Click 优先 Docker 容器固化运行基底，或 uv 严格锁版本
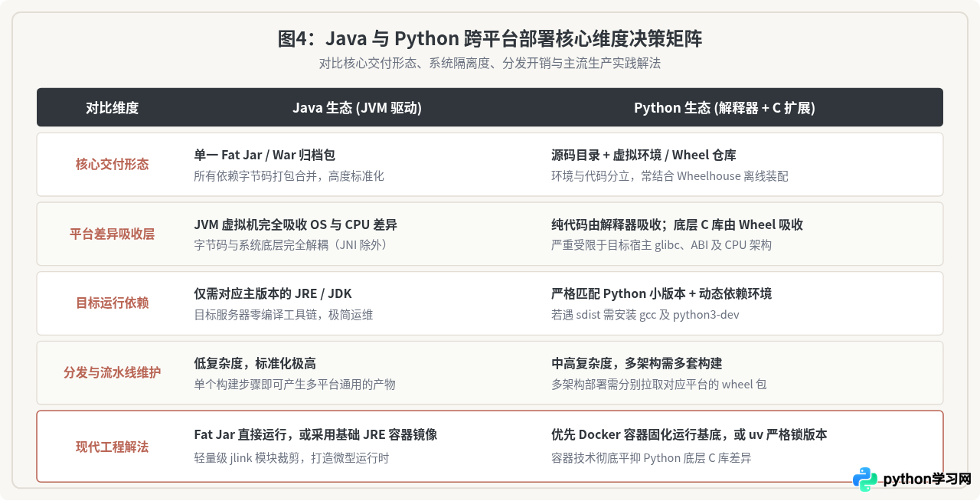The image size is (980, 501). (x=689, y=434)
